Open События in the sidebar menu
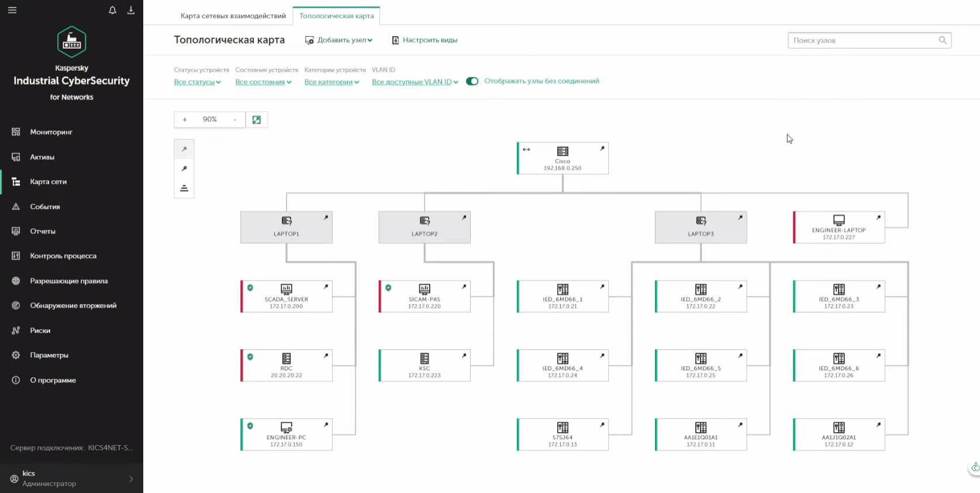 45,206
